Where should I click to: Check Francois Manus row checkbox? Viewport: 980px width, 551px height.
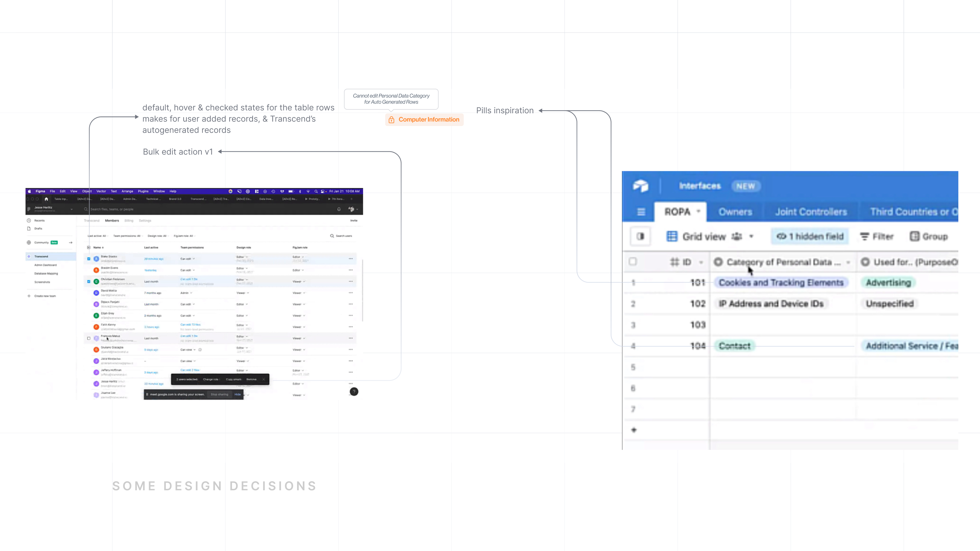89,338
